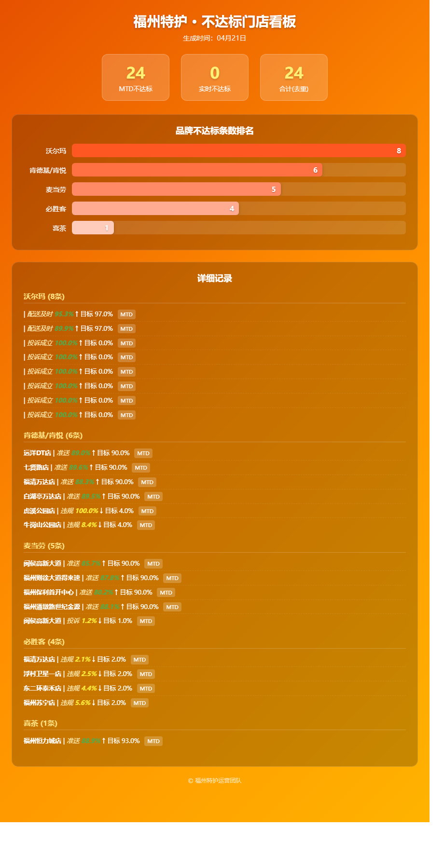
Task: Click MTD badge on 虎溪公园店 row
Action: [147, 511]
